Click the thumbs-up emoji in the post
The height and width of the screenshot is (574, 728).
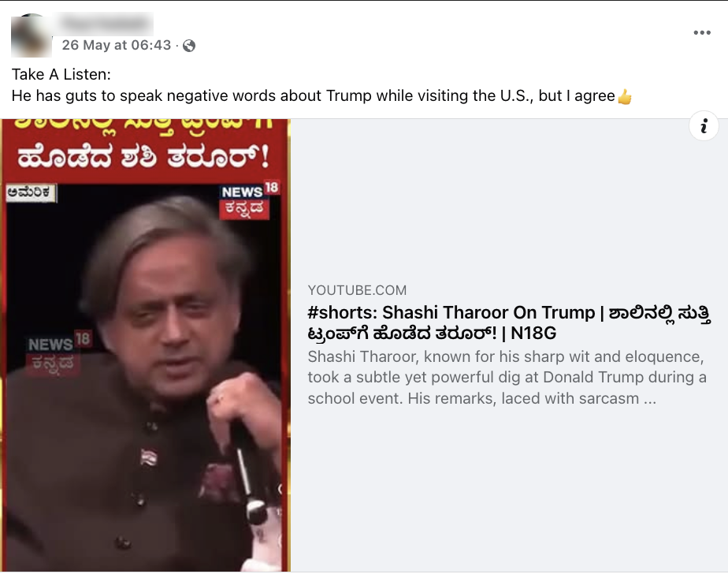(x=625, y=97)
